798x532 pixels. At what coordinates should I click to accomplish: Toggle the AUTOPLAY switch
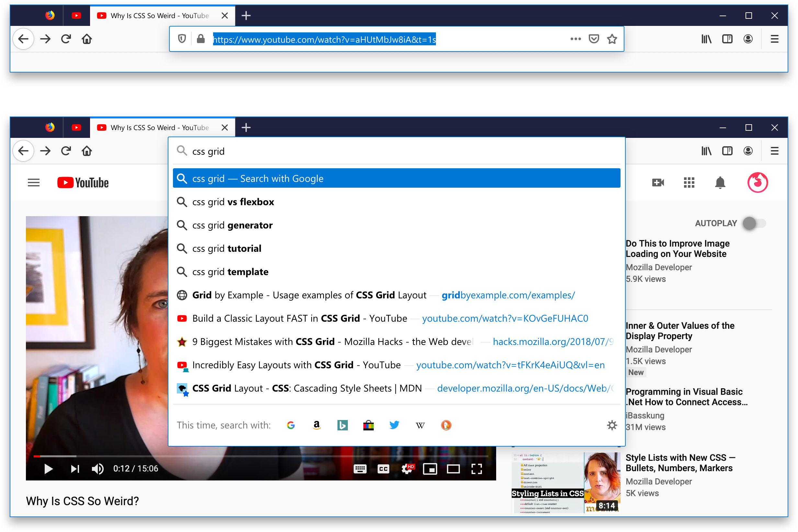point(754,223)
